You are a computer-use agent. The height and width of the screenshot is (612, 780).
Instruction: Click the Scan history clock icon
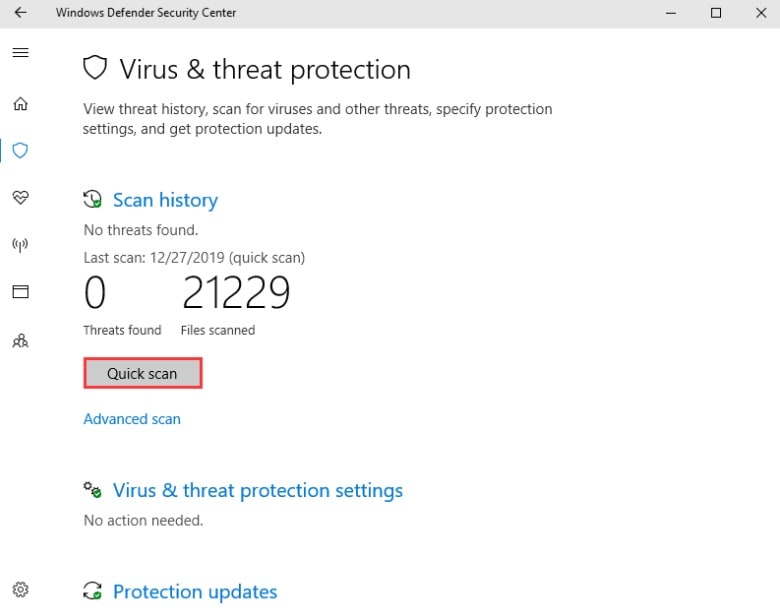(93, 200)
